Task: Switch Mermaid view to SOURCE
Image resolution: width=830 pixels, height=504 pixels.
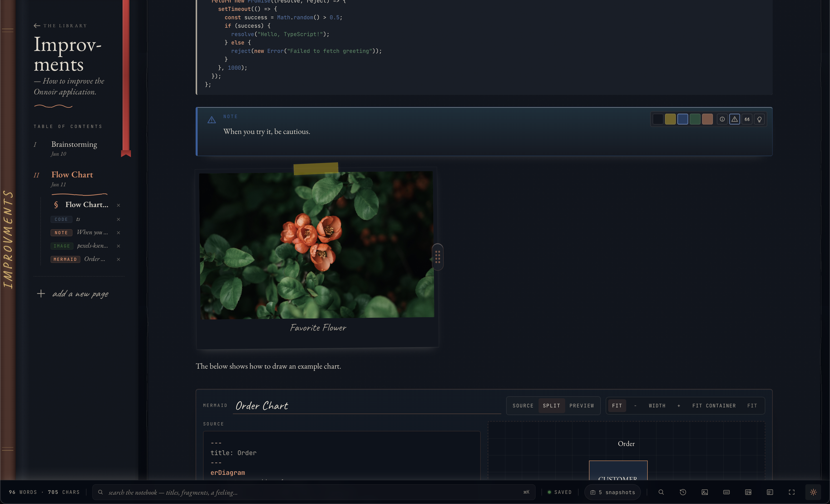Action: pos(523,406)
